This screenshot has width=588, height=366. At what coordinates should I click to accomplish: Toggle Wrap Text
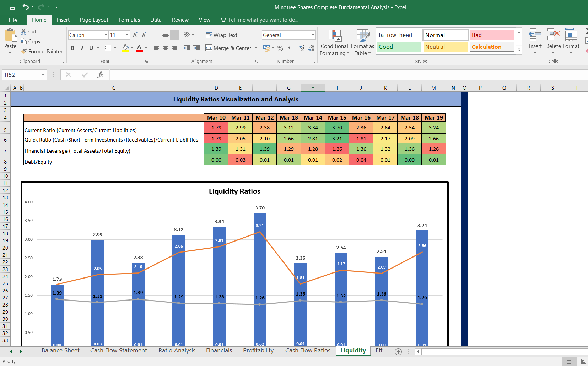point(221,35)
